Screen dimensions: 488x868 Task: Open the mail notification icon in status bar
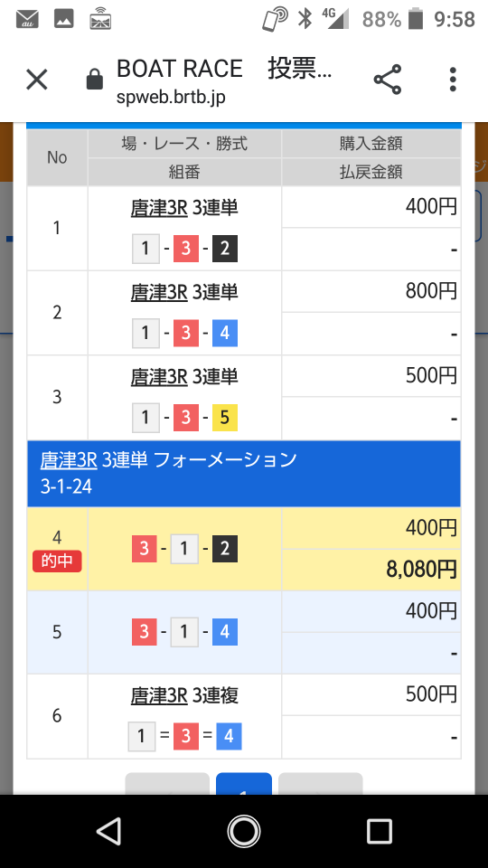coord(27,20)
